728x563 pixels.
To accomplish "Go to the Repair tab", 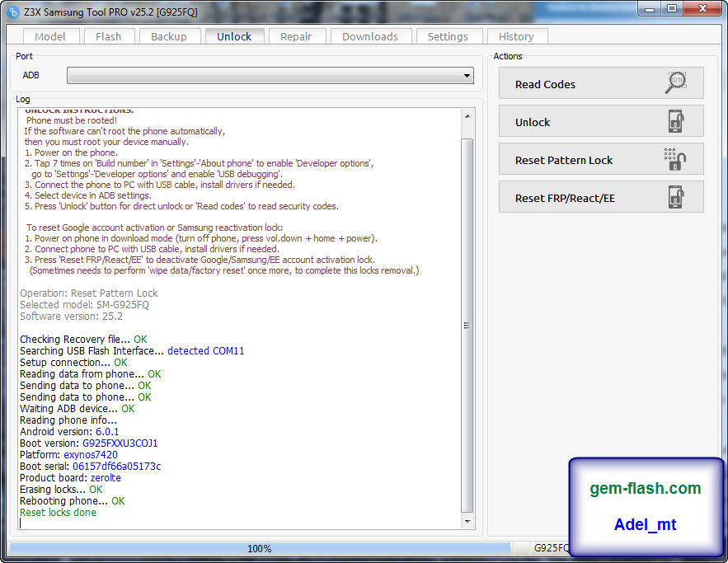I will 296,36.
